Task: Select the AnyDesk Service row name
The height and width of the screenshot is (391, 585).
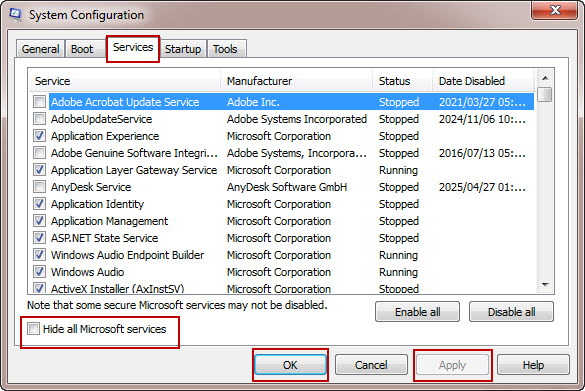Action: 91,187
